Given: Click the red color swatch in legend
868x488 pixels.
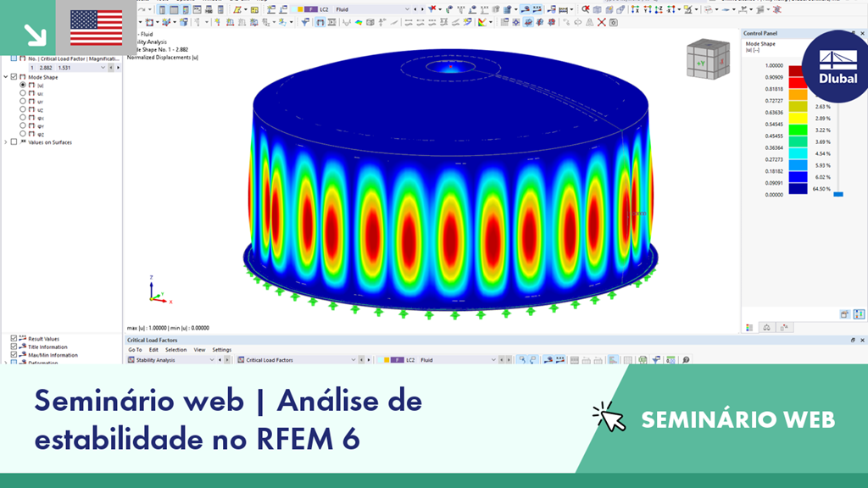Looking at the screenshot, I should 798,83.
